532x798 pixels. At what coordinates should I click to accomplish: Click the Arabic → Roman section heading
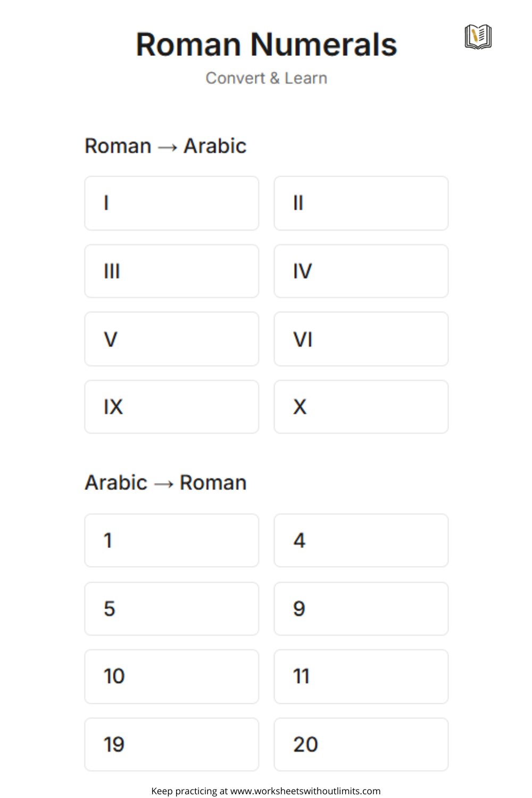point(165,483)
